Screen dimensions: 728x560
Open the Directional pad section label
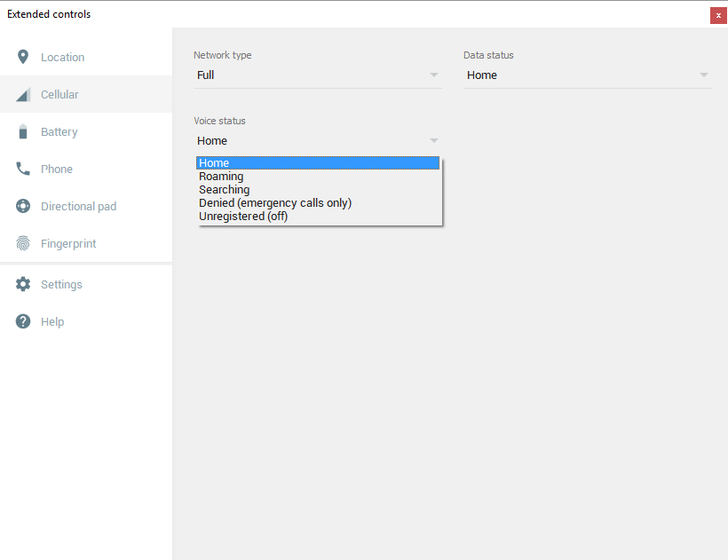[x=78, y=206]
